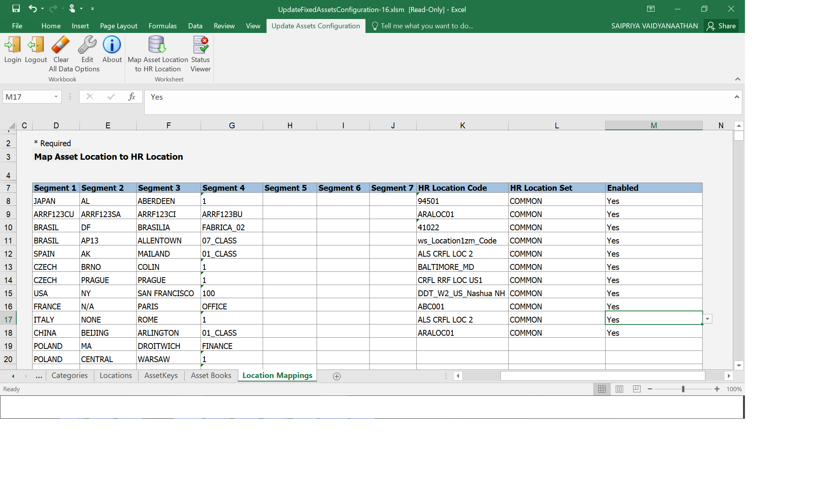Switch to Page Break Preview view
Image resolution: width=833 pixels, height=504 pixels.
point(637,389)
